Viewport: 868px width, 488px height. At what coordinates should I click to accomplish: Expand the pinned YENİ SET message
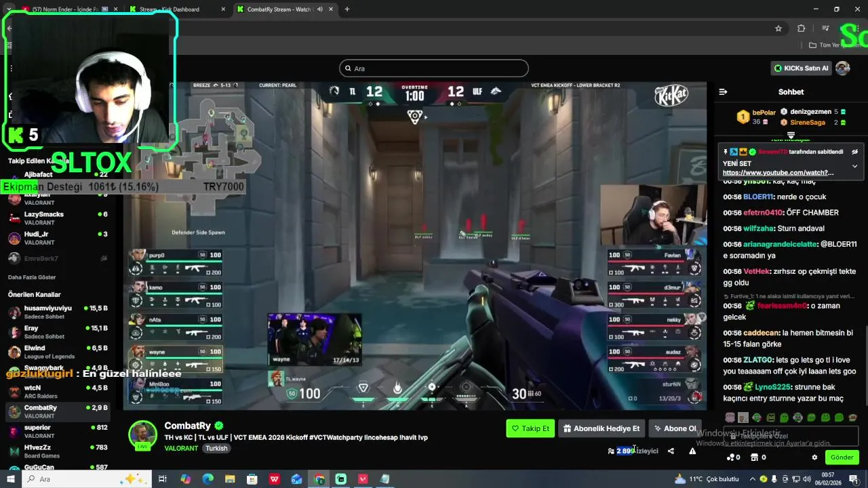[854, 166]
